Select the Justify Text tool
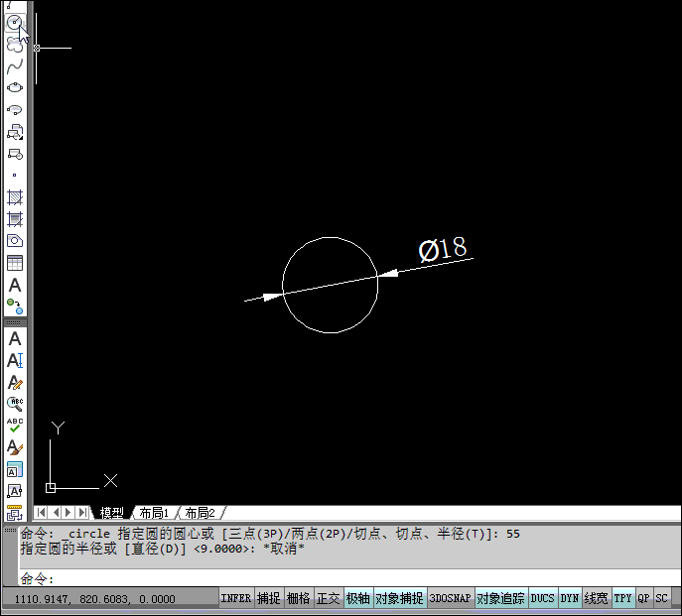The image size is (682, 616). (x=15, y=491)
